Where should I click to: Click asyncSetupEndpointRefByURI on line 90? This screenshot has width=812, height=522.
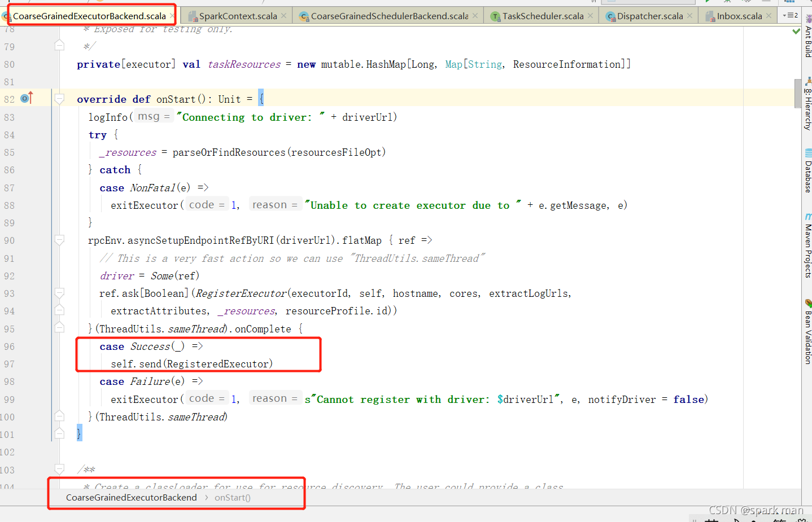tap(200, 240)
